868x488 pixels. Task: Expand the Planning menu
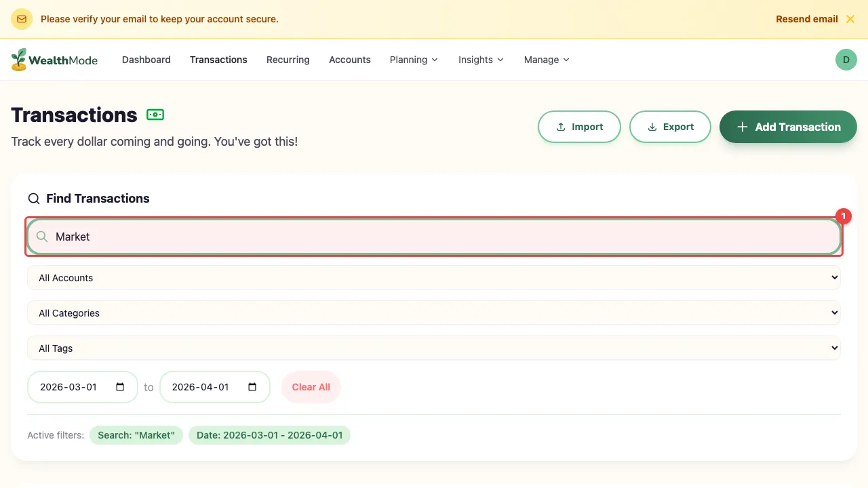(x=414, y=60)
